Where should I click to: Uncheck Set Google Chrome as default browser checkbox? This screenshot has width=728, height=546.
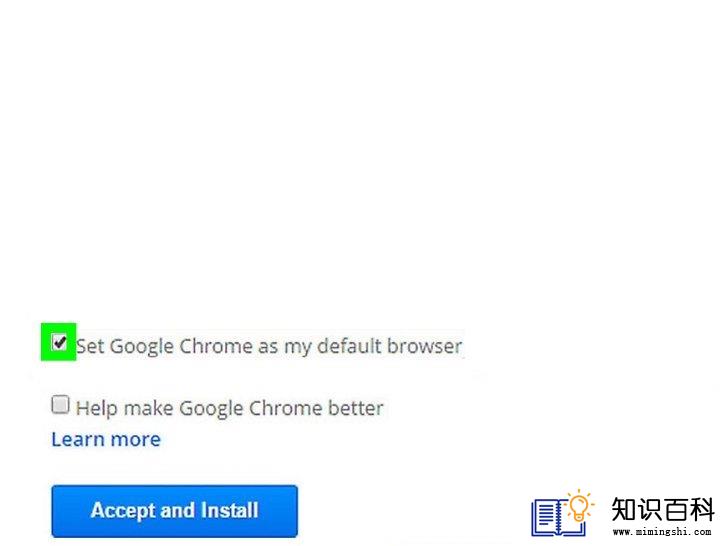pos(59,343)
